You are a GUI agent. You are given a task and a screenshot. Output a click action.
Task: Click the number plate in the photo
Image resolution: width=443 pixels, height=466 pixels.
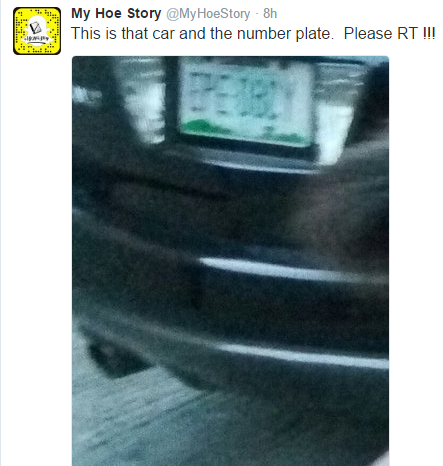click(x=246, y=103)
